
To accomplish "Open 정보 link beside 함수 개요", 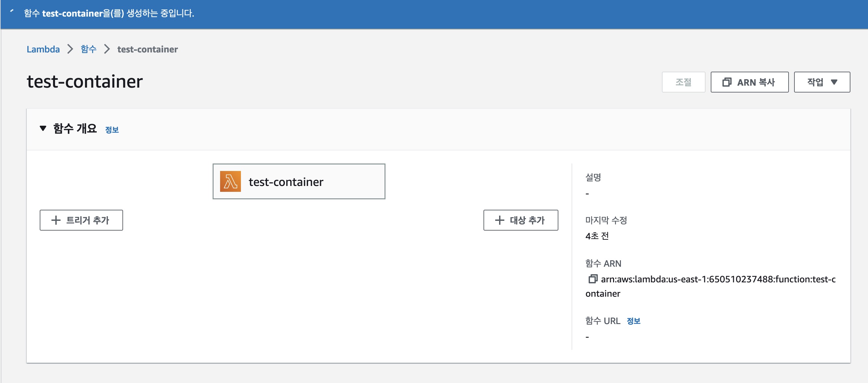I will coord(112,130).
